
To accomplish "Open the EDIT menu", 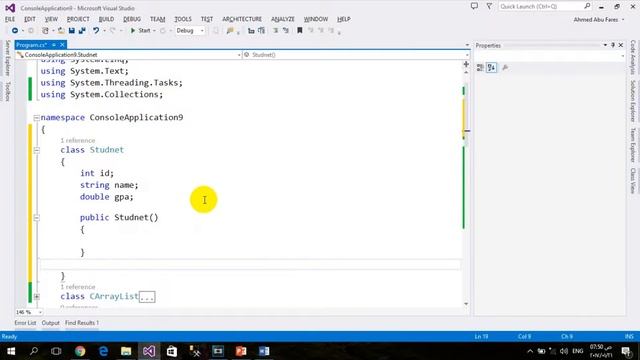I will pos(30,19).
